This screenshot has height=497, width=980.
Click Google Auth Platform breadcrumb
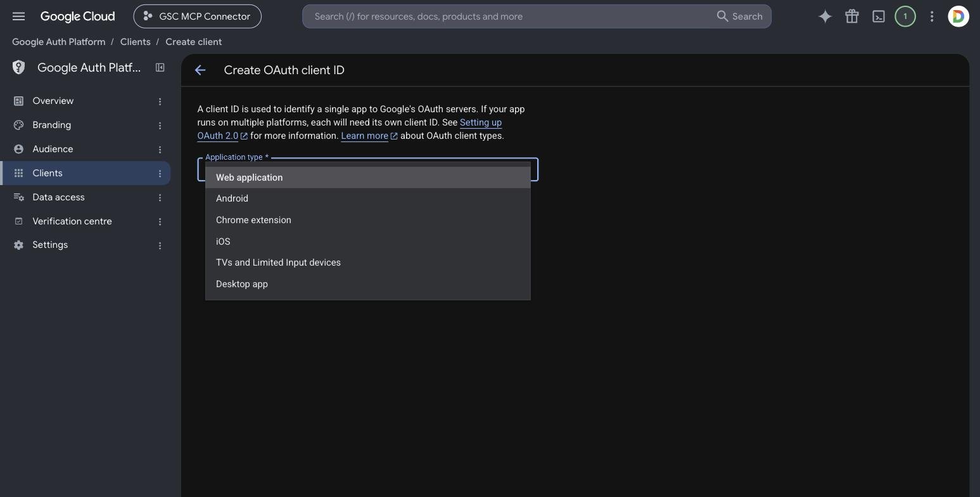[x=58, y=42]
